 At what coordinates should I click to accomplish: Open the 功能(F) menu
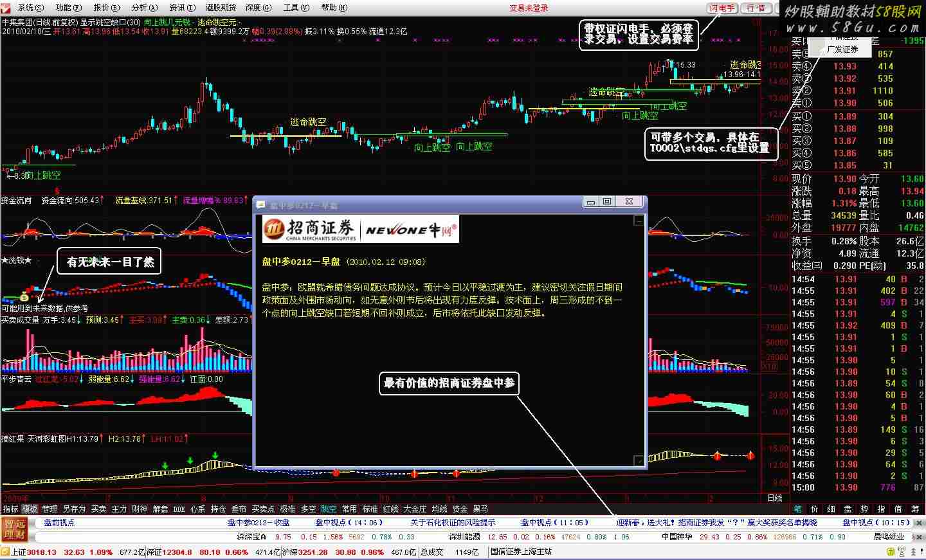(68, 8)
